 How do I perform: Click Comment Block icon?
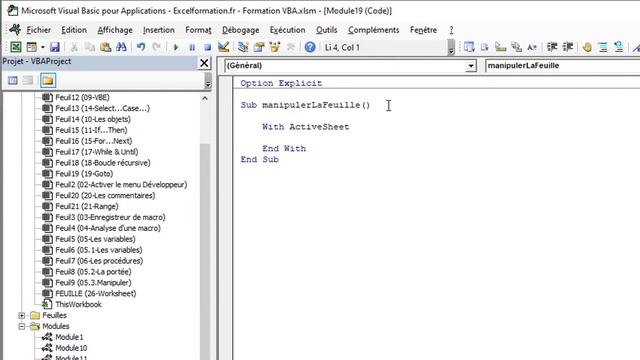(x=603, y=47)
